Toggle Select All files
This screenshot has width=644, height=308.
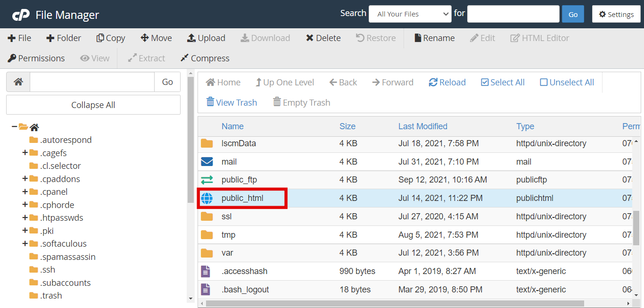click(502, 82)
